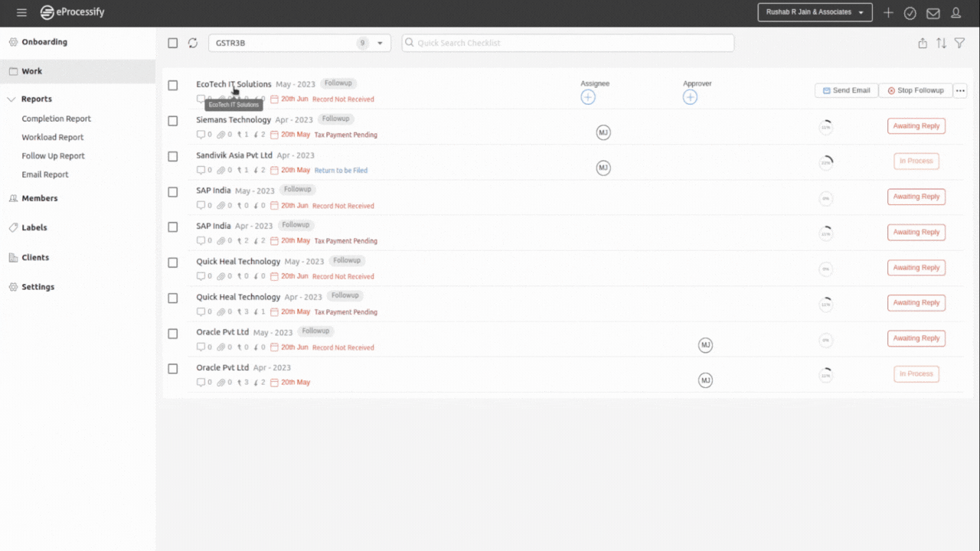The height and width of the screenshot is (551, 980).
Task: Check the Siemans Technology row checkbox
Action: [x=173, y=121]
